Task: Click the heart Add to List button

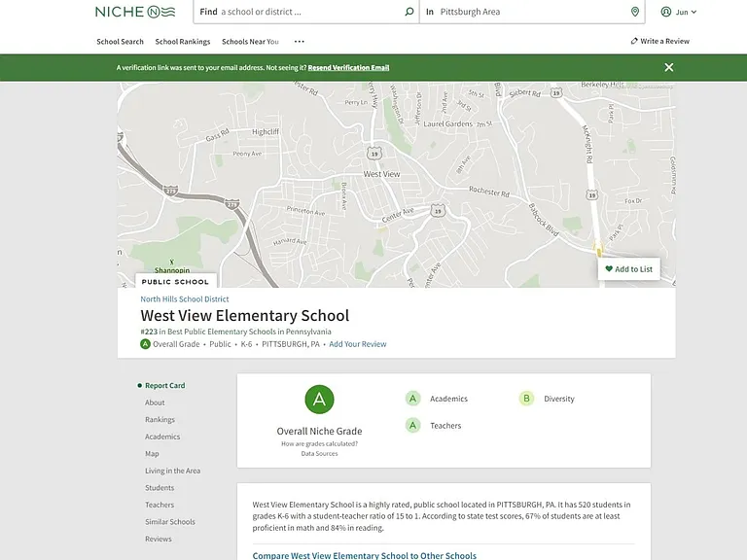Action: (629, 269)
